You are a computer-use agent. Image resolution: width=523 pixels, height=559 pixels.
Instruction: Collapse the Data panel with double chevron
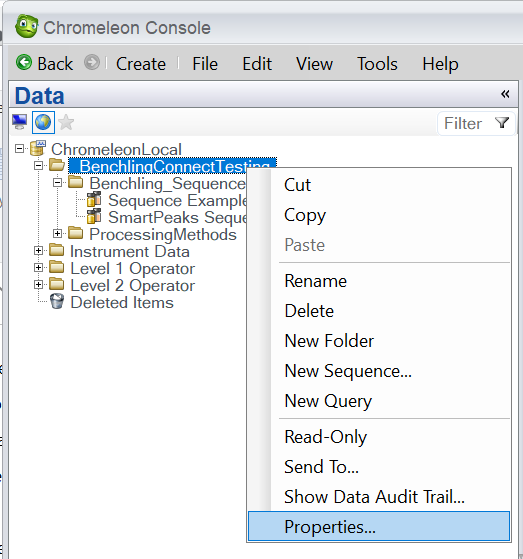pos(505,94)
